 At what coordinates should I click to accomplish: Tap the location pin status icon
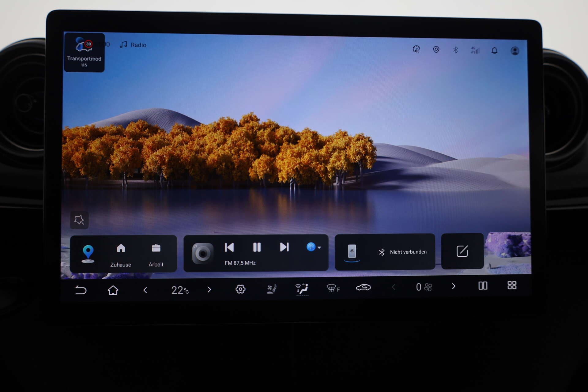(436, 50)
